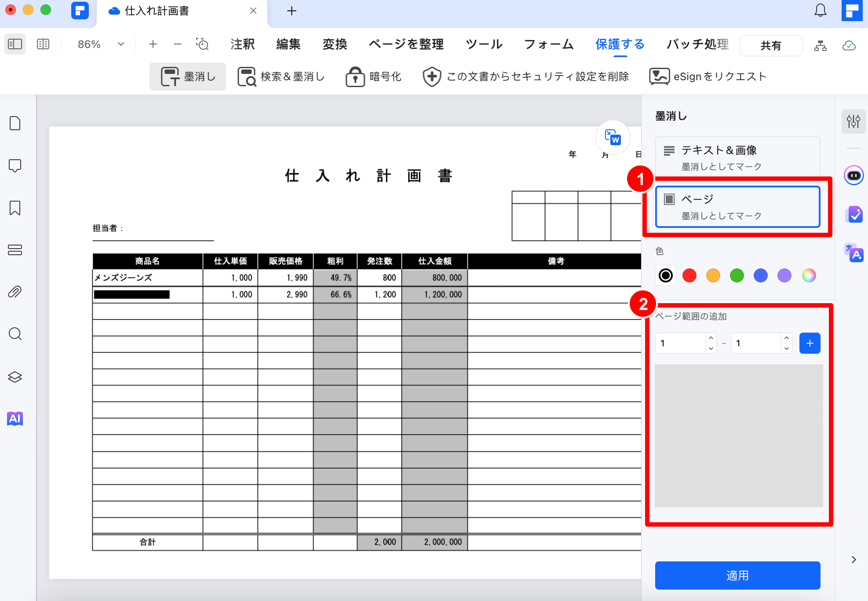This screenshot has height=601, width=868.
Task: Open custom color wheel picker
Action: (x=809, y=275)
